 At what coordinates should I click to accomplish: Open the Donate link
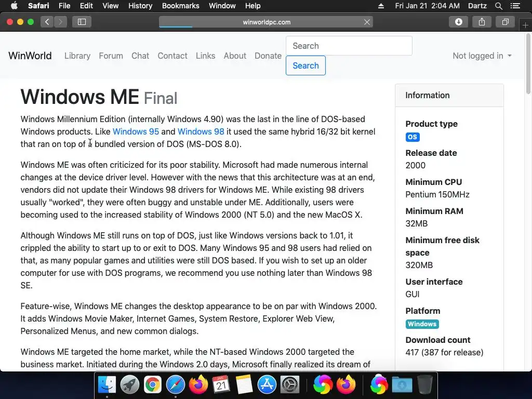point(268,56)
